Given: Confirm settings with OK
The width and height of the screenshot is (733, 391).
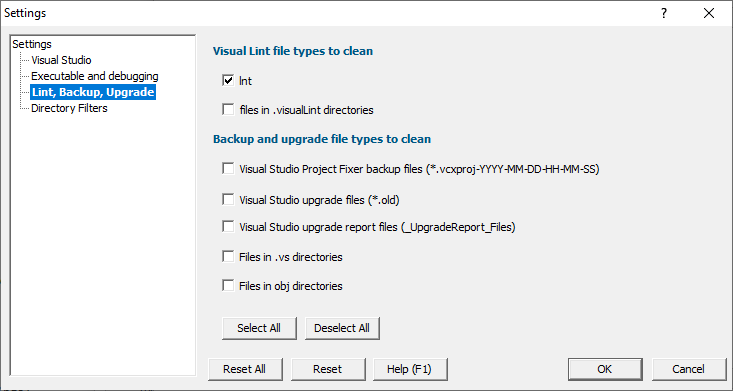Looking at the screenshot, I should [604, 369].
